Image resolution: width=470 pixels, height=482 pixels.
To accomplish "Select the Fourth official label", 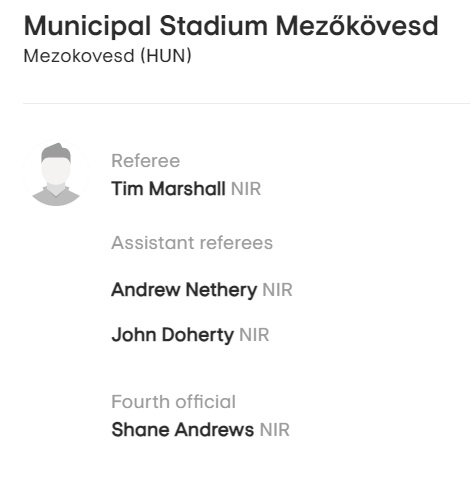I will pyautogui.click(x=173, y=402).
